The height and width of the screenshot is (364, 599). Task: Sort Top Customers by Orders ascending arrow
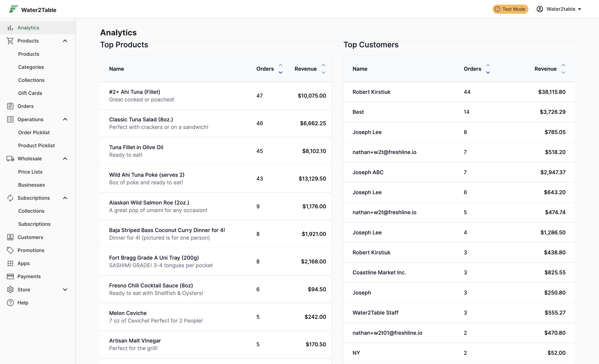click(488, 65)
